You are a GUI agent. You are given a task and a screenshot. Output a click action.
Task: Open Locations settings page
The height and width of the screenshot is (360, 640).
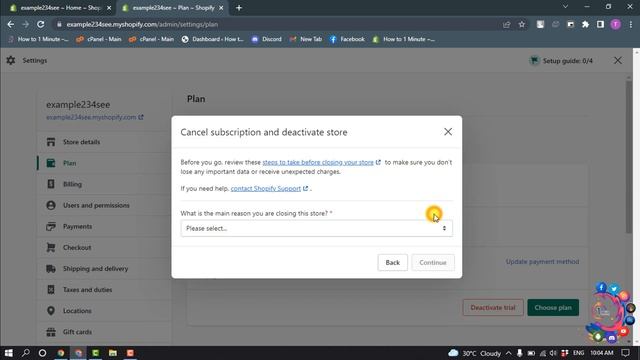point(77,311)
